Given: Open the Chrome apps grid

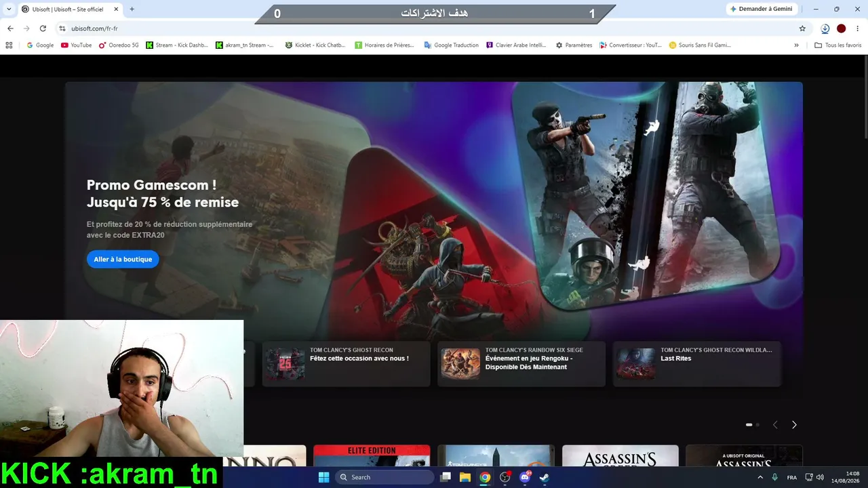Looking at the screenshot, I should tap(9, 45).
